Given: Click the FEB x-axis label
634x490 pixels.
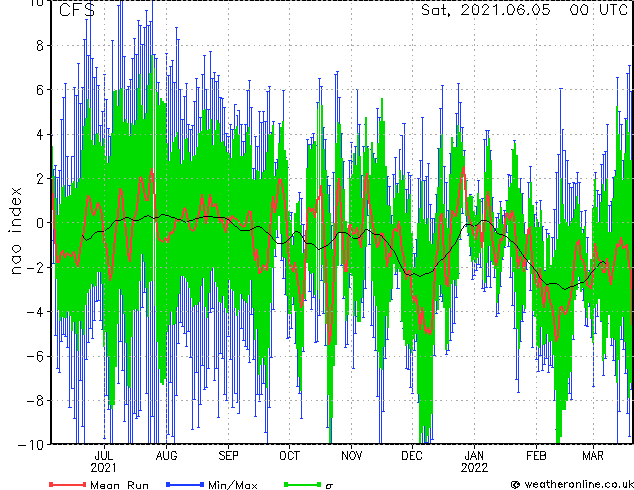Looking at the screenshot, I should tap(536, 456).
